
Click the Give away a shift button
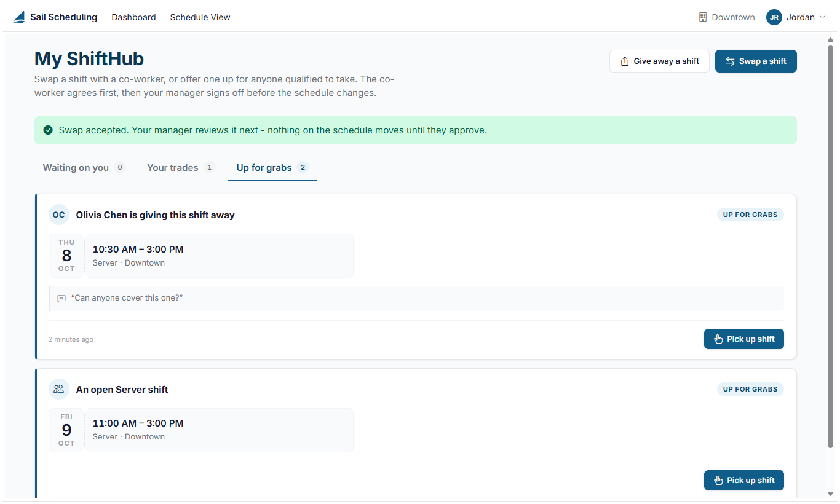(x=659, y=61)
